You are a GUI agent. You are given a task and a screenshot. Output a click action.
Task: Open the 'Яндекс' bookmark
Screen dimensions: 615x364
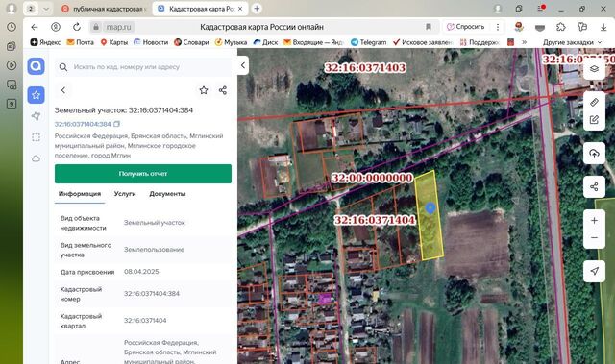tap(45, 42)
